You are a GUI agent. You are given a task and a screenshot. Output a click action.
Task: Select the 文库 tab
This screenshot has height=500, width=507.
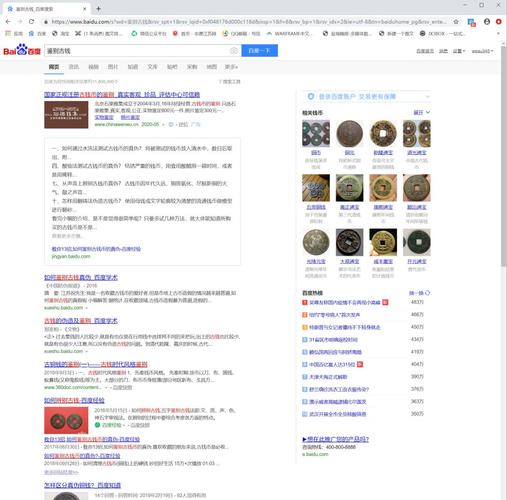(152, 67)
